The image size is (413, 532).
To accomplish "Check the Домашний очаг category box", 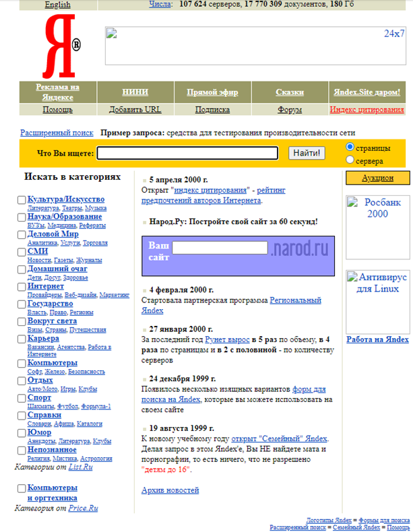I will 22,269.
